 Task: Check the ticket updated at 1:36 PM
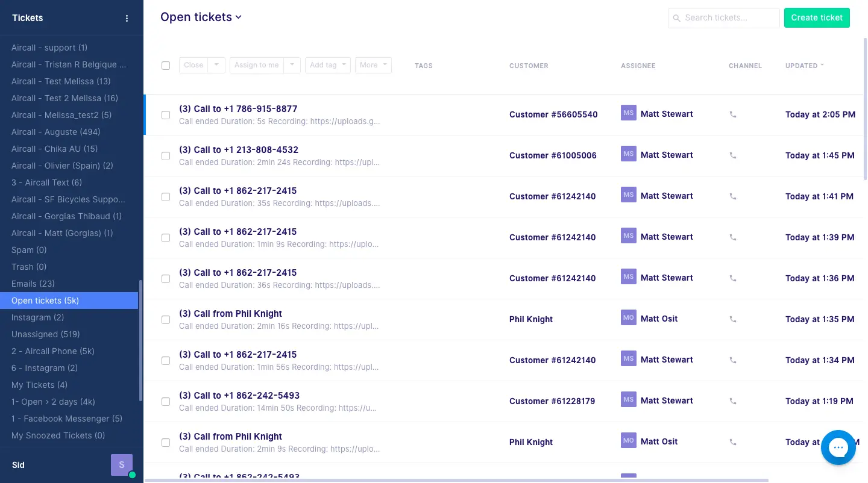[x=166, y=279]
